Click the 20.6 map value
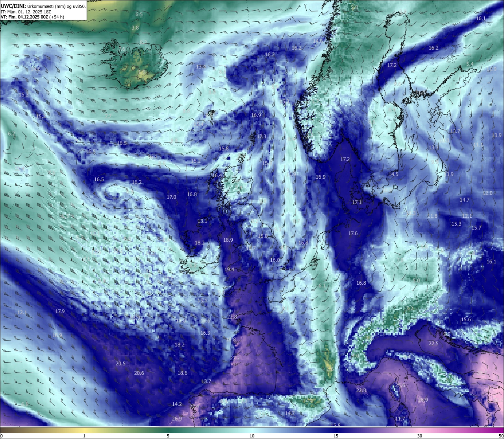The height and width of the screenshot is (439, 504). [139, 373]
